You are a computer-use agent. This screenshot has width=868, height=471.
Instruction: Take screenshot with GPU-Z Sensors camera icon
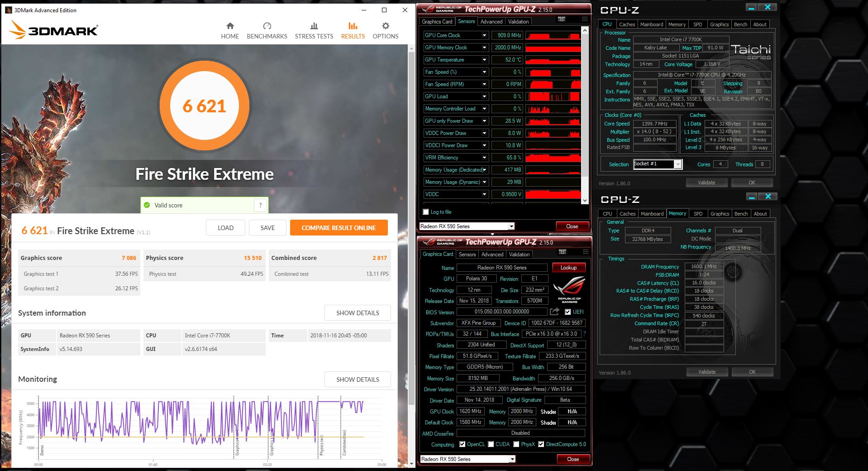pyautogui.click(x=562, y=19)
